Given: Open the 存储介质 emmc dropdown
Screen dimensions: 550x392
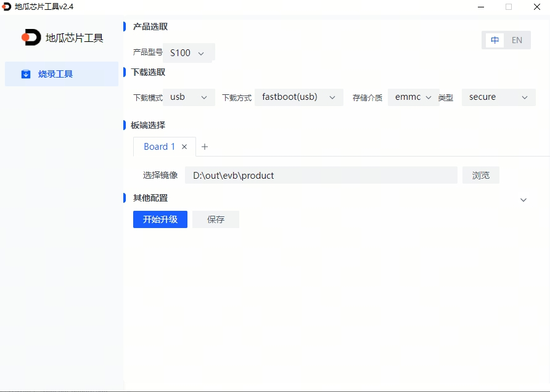Looking at the screenshot, I should point(413,97).
